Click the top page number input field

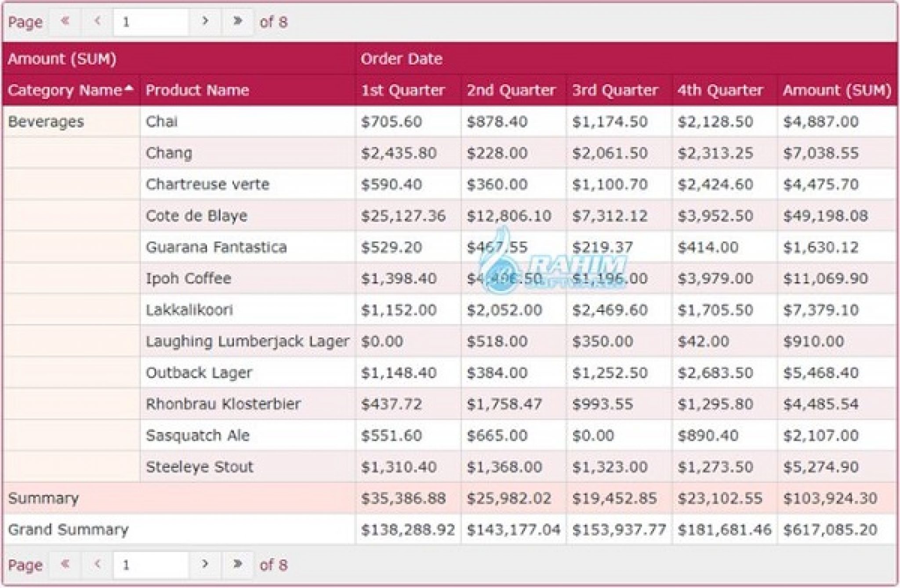(x=151, y=22)
